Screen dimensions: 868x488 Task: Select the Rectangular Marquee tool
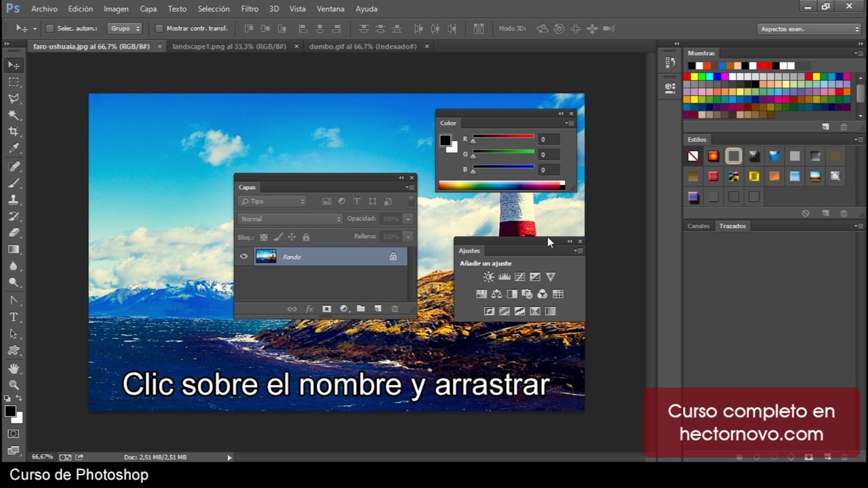click(x=14, y=82)
